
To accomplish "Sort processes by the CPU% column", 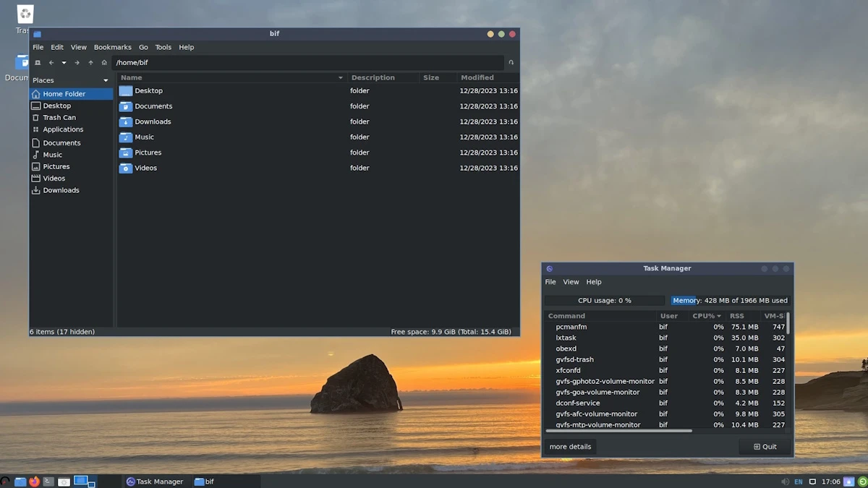I will 706,316.
